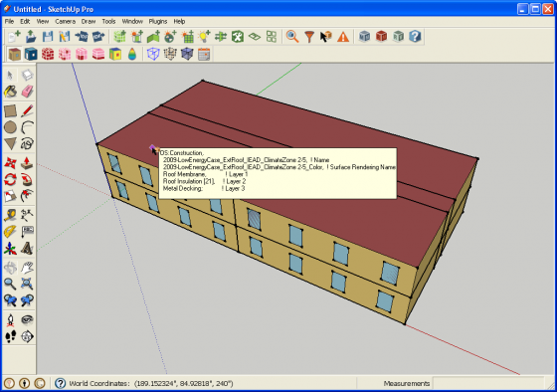The height and width of the screenshot is (392, 557).
Task: Click the Measurements input box
Action: [488, 383]
